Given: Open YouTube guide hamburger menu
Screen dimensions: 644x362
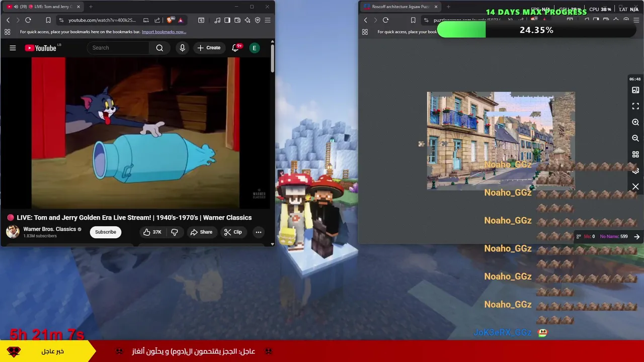Looking at the screenshot, I should (13, 48).
